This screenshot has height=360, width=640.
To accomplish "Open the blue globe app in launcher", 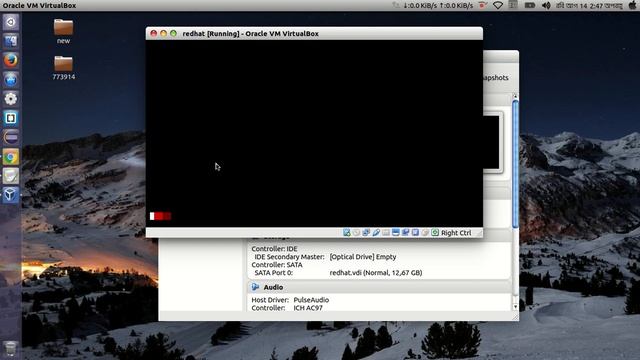I will (11, 80).
